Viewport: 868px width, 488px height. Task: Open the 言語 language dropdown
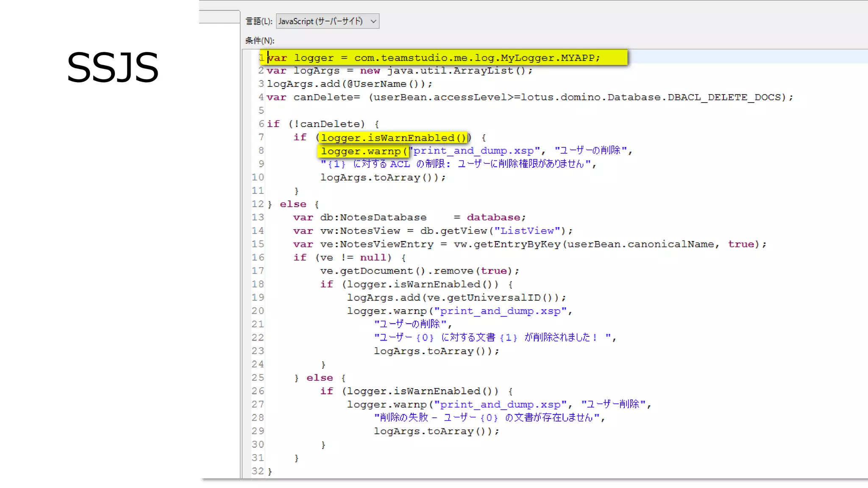(327, 21)
